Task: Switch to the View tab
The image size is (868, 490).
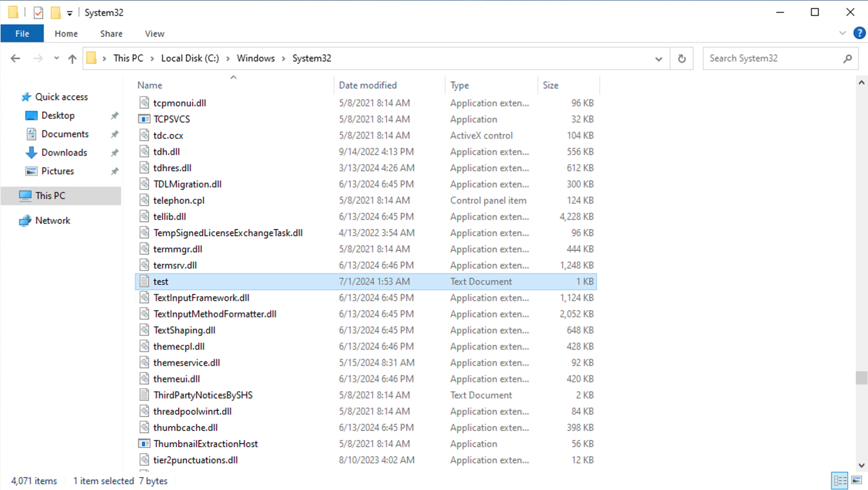Action: click(x=154, y=33)
